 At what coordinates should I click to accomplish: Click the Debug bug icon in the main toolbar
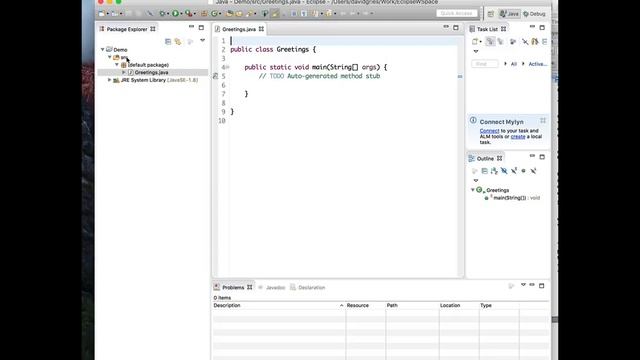coord(162,13)
